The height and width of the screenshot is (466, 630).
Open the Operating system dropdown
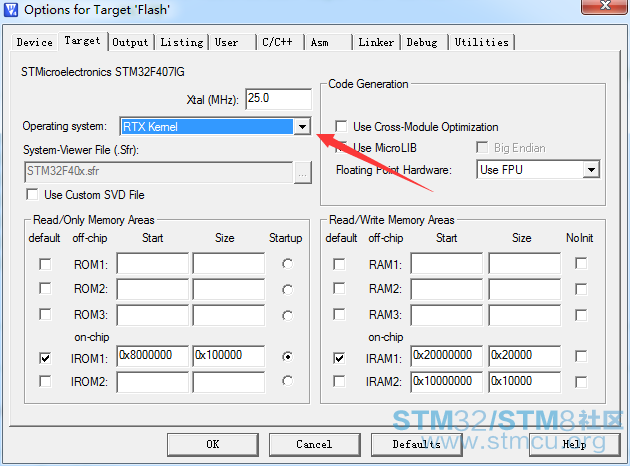click(x=302, y=127)
